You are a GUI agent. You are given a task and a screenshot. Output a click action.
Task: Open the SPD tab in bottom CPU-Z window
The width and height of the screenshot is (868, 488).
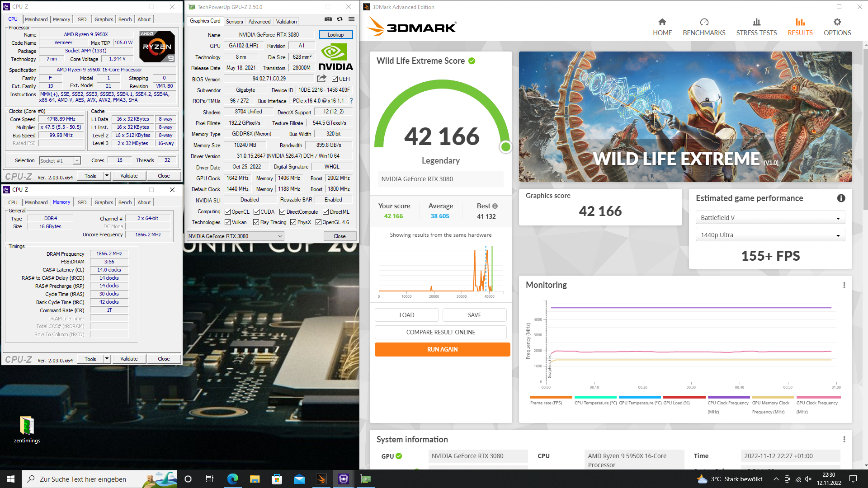82,202
